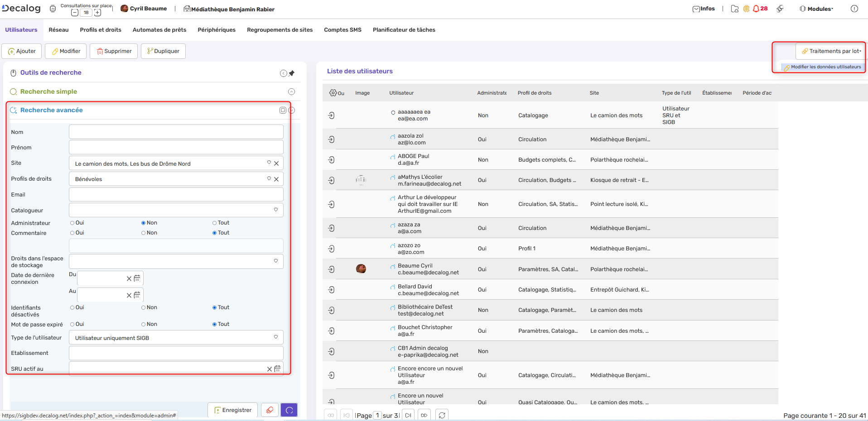
Task: Collapse the Recherche simple section
Action: coord(291,91)
